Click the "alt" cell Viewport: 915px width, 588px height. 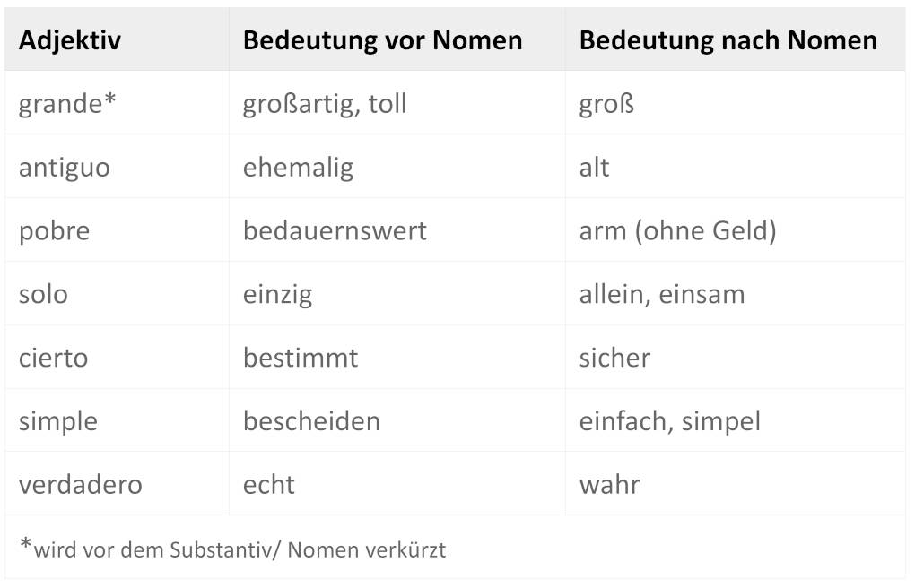[x=594, y=168]
